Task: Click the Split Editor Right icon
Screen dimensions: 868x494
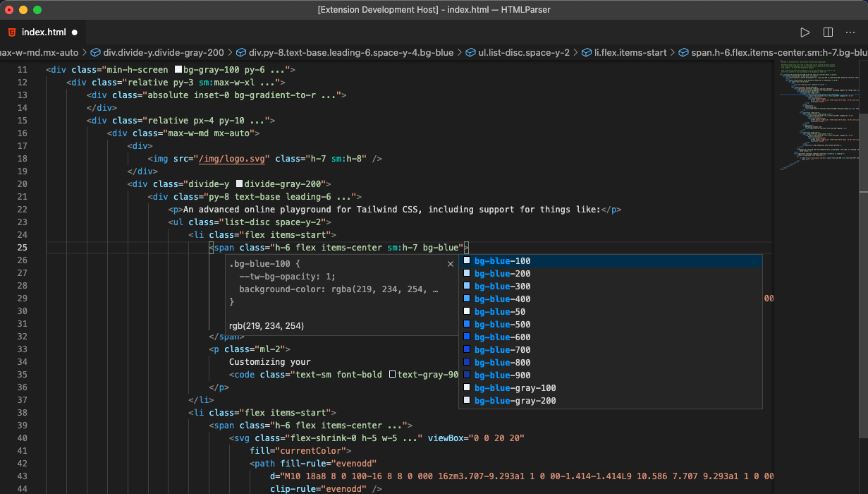Action: pos(828,32)
